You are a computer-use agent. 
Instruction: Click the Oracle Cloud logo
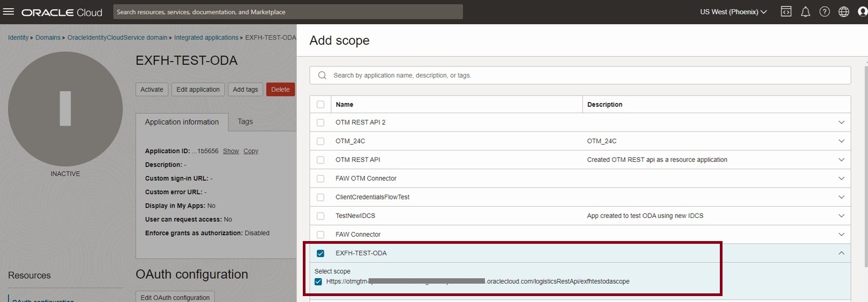coord(62,12)
